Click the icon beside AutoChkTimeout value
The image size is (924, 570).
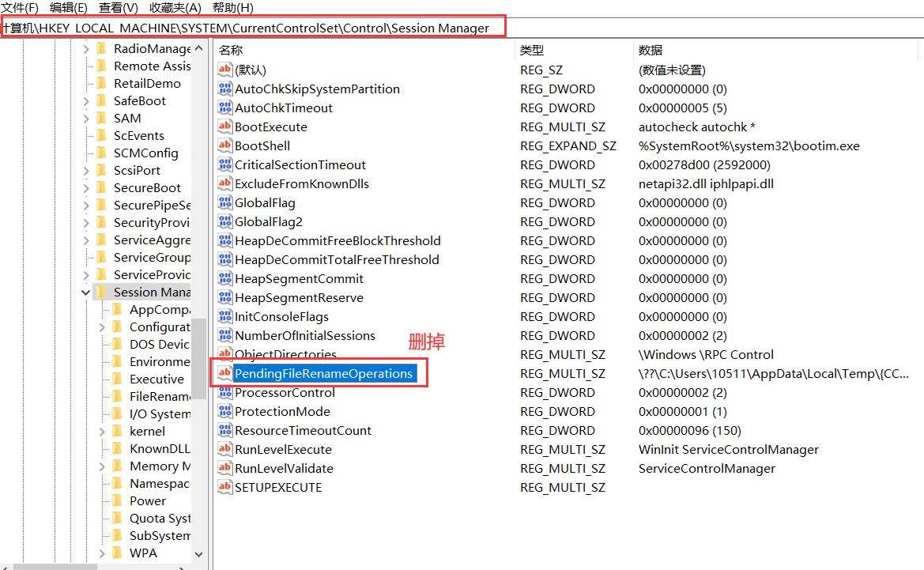(x=224, y=108)
